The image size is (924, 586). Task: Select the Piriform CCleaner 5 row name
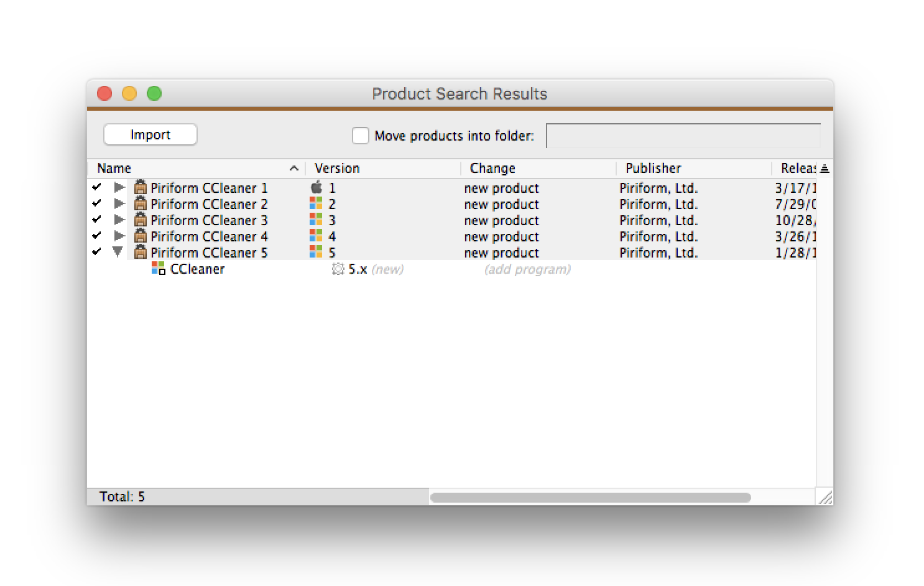pos(209,253)
